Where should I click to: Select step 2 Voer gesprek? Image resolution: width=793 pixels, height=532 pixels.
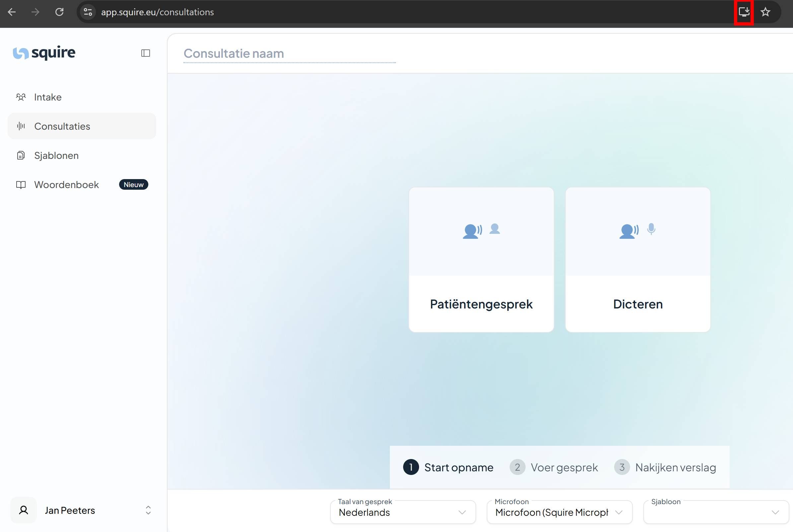click(x=553, y=467)
